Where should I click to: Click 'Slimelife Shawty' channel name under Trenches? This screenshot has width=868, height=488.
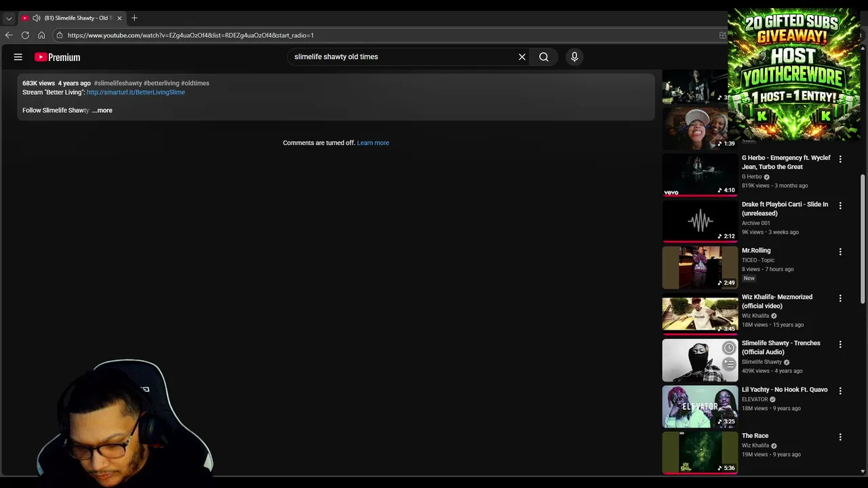(762, 362)
